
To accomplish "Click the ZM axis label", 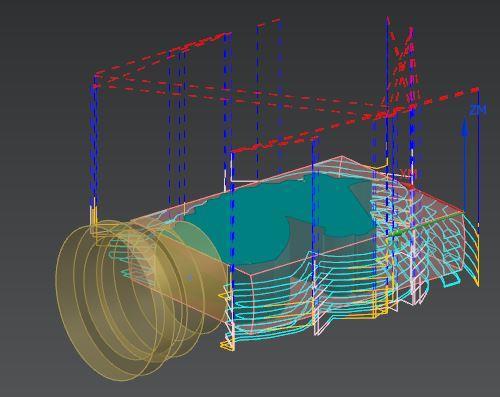I will click(x=478, y=110).
